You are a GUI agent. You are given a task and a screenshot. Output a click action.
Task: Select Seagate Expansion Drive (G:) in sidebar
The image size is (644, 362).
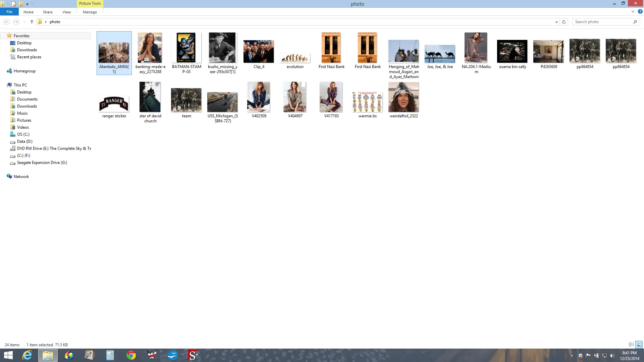click(42, 163)
